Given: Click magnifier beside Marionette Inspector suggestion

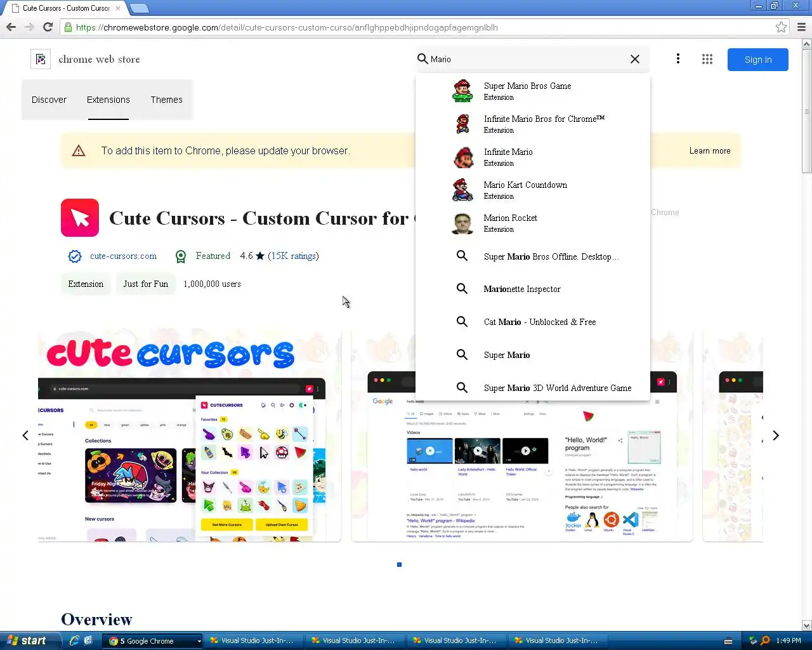Looking at the screenshot, I should (462, 289).
